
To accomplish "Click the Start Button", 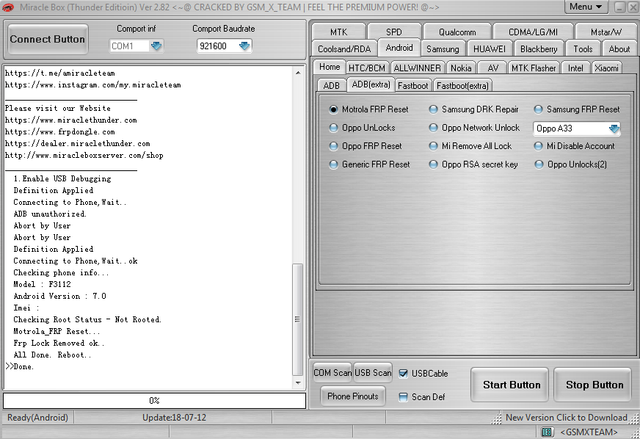I will point(510,385).
